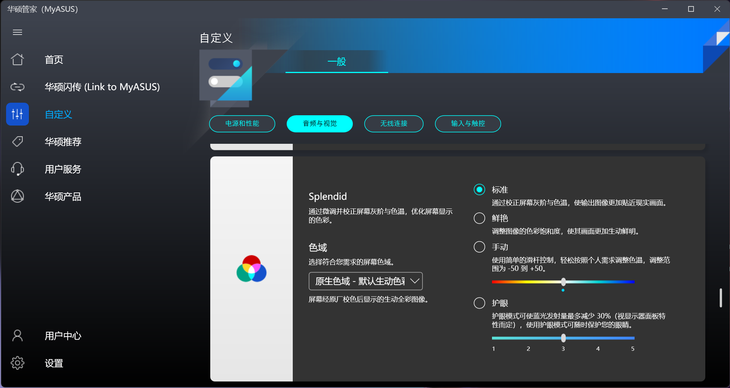
Task: Select the 鲜艳 vivid mode
Action: pyautogui.click(x=479, y=218)
